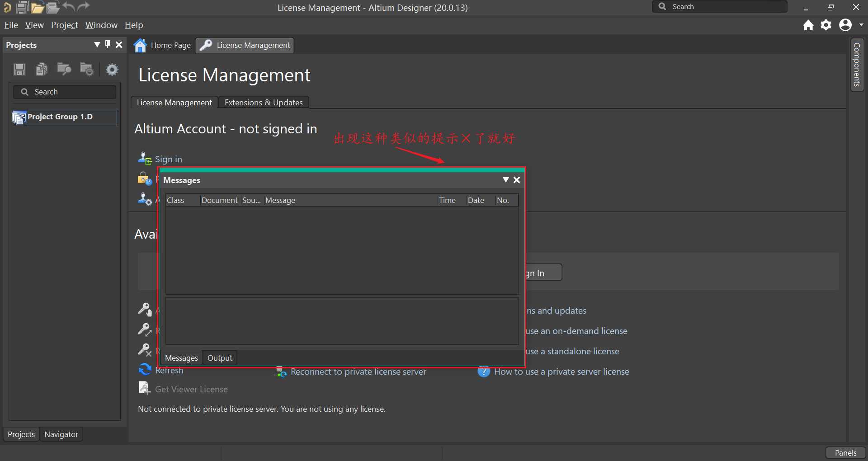Screen dimensions: 868x461
Task: Click the Date column header
Action: point(481,200)
